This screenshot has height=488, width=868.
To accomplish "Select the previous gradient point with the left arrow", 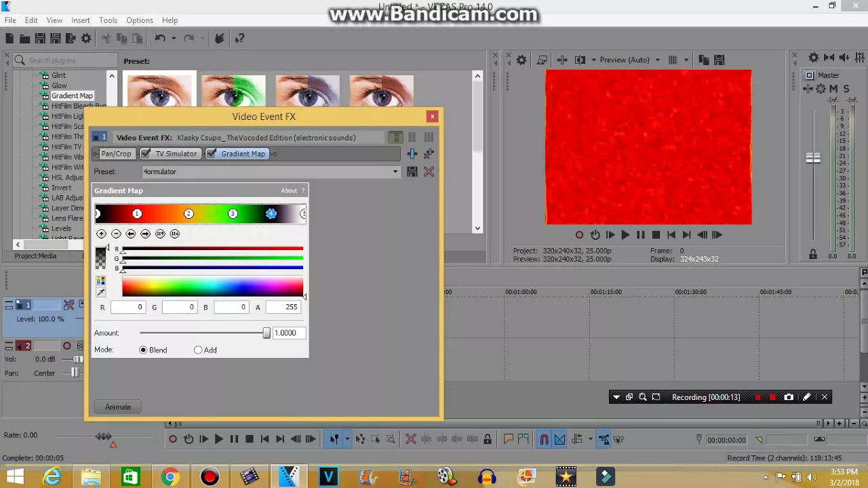I will [x=131, y=233].
